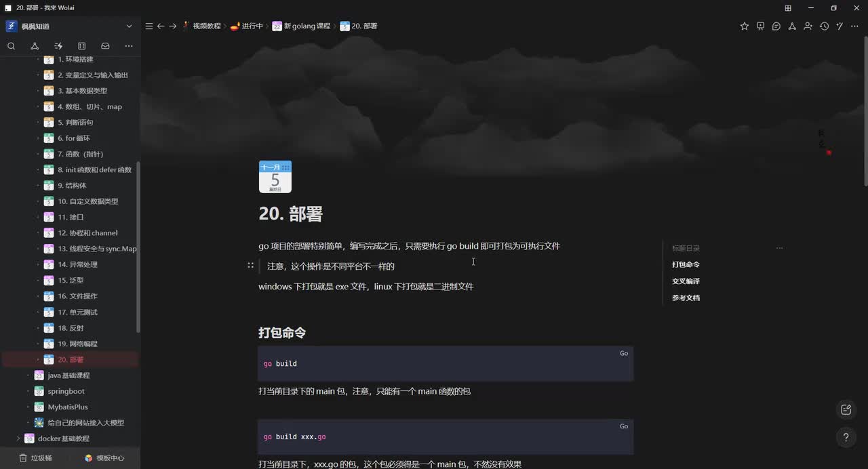The image size is (868, 469).
Task: Open the inbox icon in the sidebar
Action: point(105,46)
